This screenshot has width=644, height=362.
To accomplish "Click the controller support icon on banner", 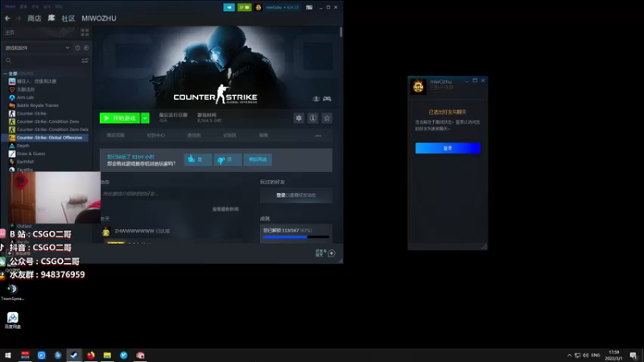I will click(x=327, y=98).
